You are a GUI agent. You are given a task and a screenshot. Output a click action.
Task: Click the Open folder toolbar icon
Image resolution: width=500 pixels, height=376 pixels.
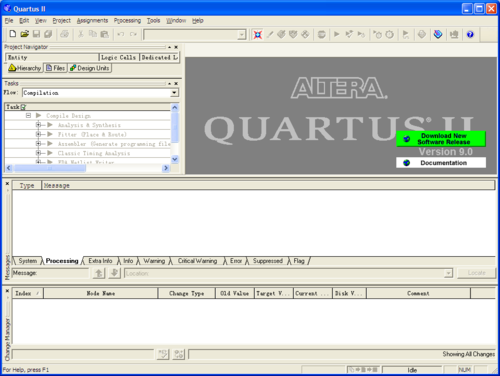pyautogui.click(x=24, y=34)
